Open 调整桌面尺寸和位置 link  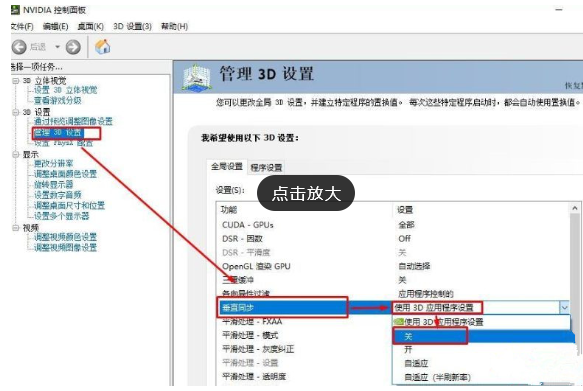coord(70,206)
